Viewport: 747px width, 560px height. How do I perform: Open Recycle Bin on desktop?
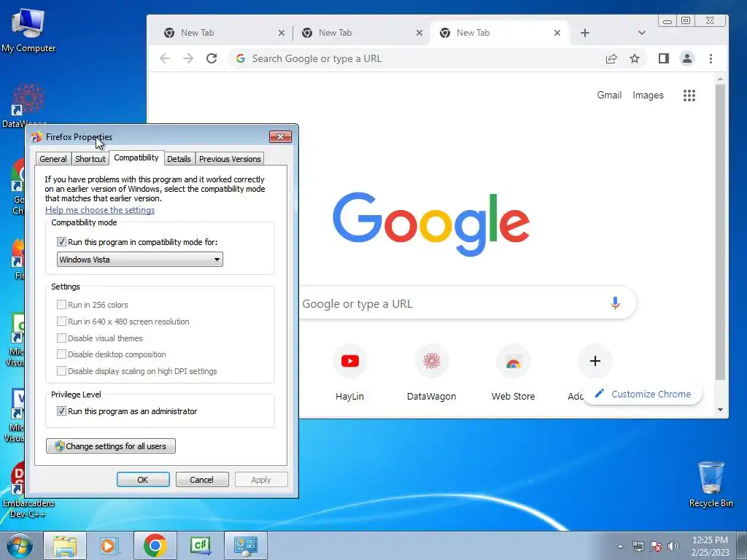(711, 484)
